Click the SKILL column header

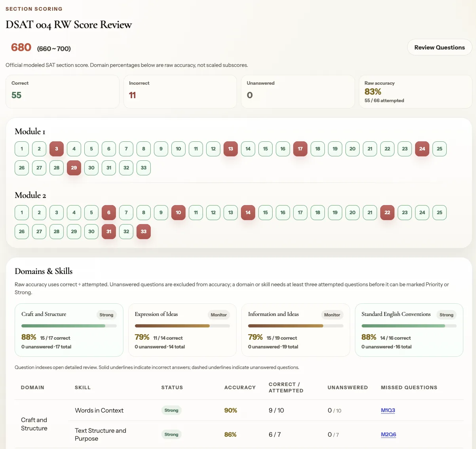(x=83, y=388)
